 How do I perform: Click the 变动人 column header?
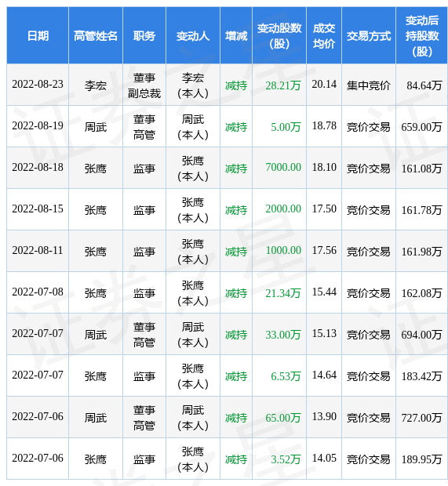[x=193, y=35]
